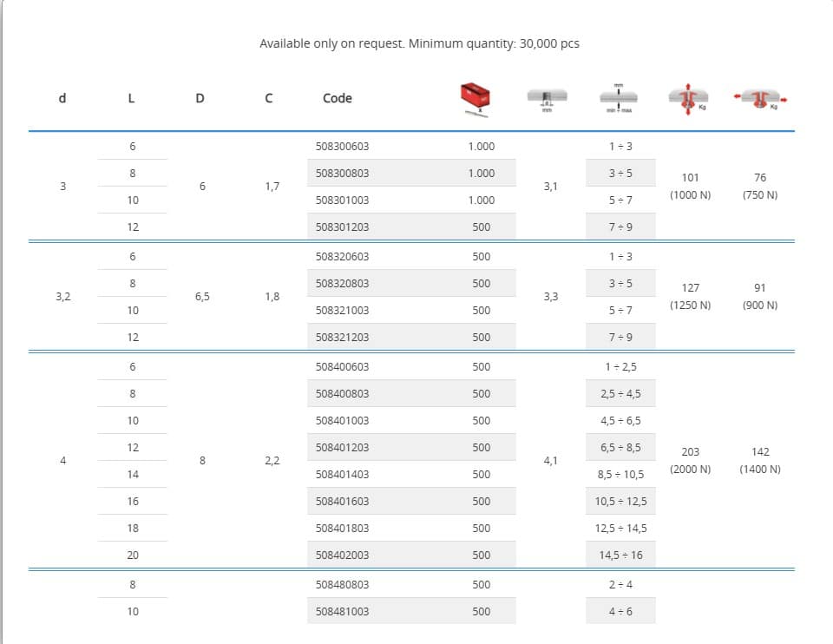Click product code 508402003
833x644 pixels.
coord(342,555)
